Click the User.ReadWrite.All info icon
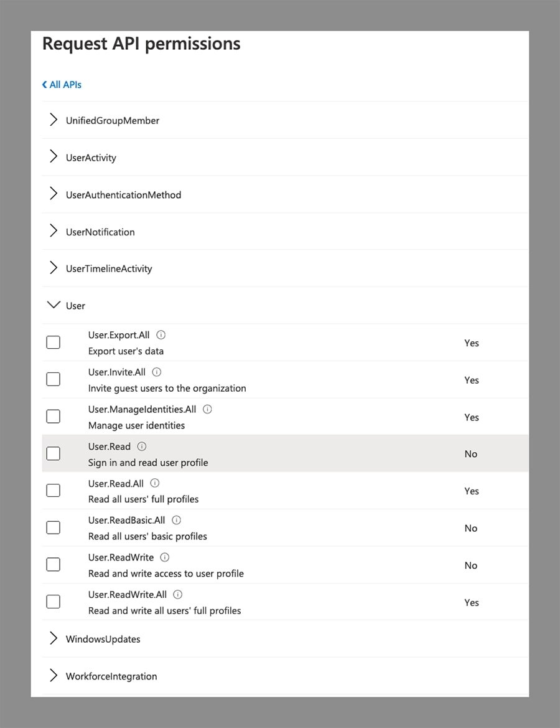560x728 pixels. point(177,594)
